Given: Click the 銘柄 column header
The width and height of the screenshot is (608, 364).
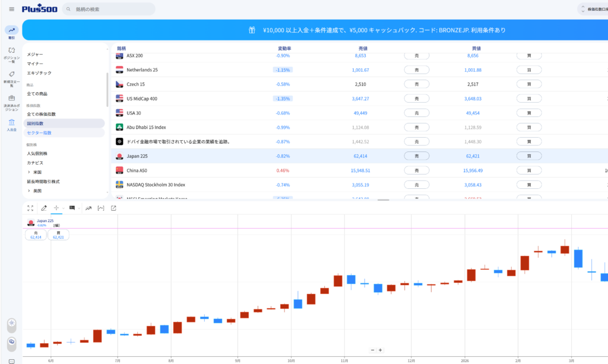Looking at the screenshot, I should [121, 49].
